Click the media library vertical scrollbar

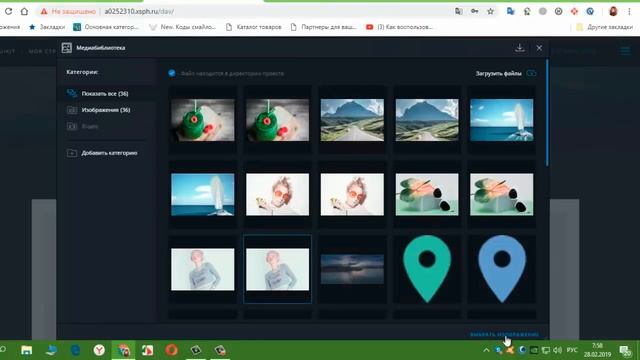pos(547,113)
